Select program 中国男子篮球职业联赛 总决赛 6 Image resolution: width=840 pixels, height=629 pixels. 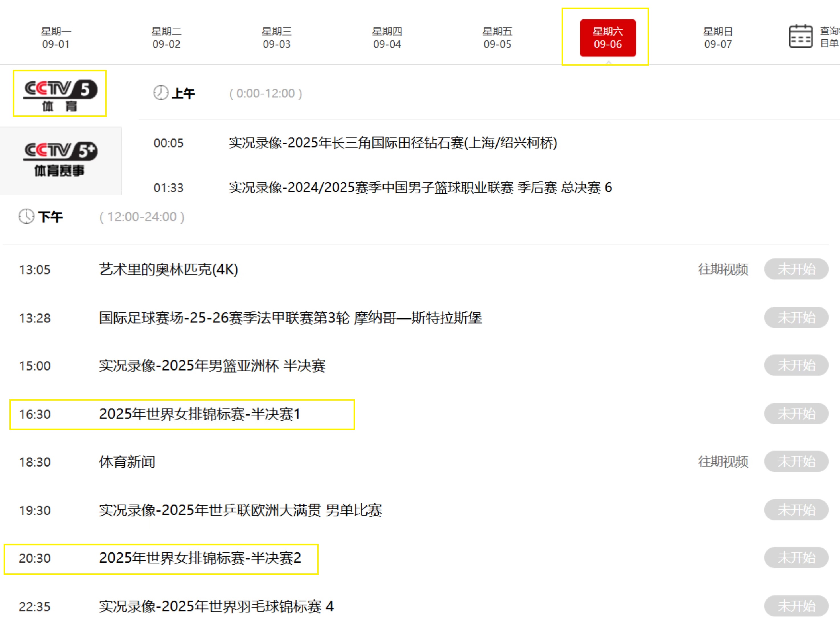tap(420, 187)
